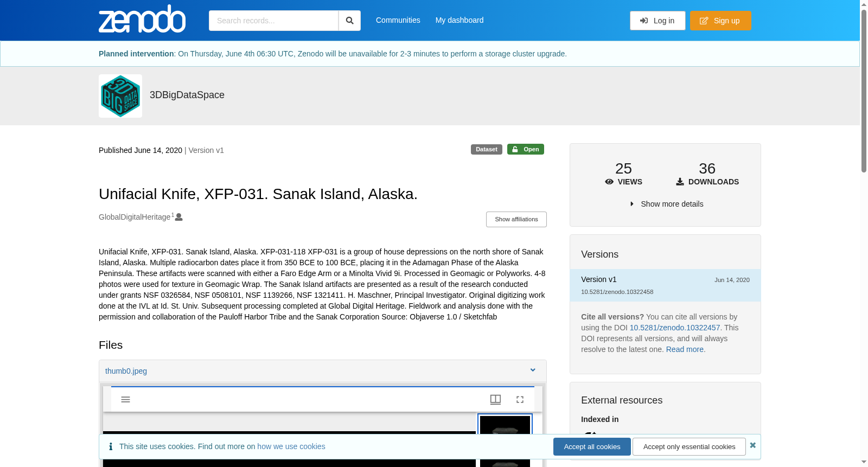Click the Open access badge
868x467 pixels.
[x=525, y=149]
